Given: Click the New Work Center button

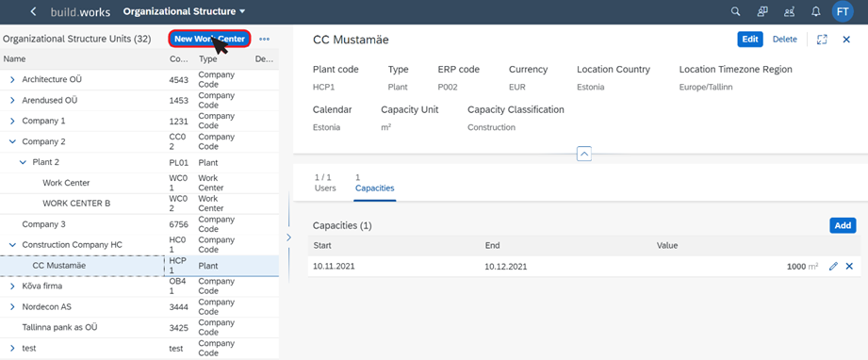Looking at the screenshot, I should (209, 39).
